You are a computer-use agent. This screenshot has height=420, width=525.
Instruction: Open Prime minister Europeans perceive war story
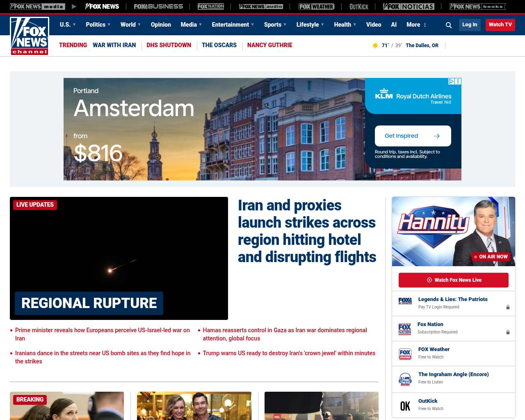(x=103, y=334)
